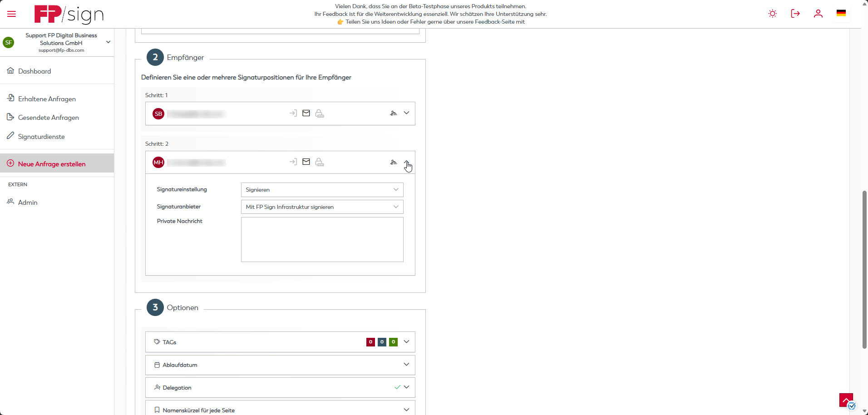Click stamp icon in Schritt 2 row
Image resolution: width=868 pixels, height=415 pixels.
click(x=320, y=162)
